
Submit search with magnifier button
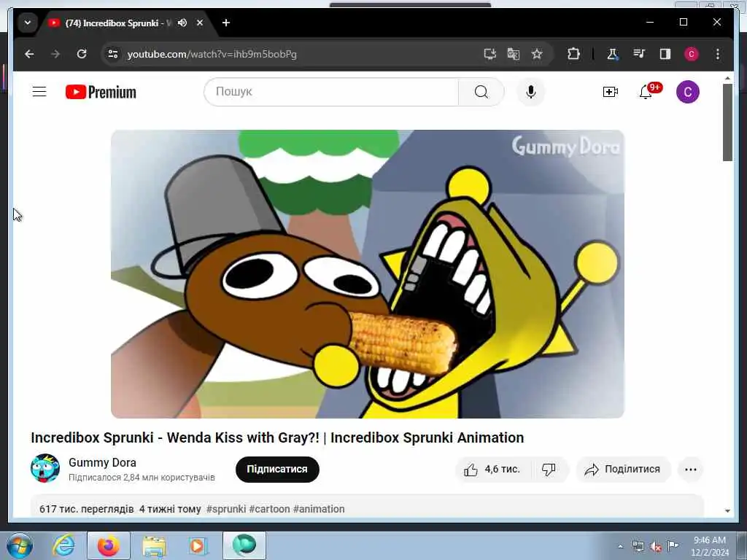[481, 91]
